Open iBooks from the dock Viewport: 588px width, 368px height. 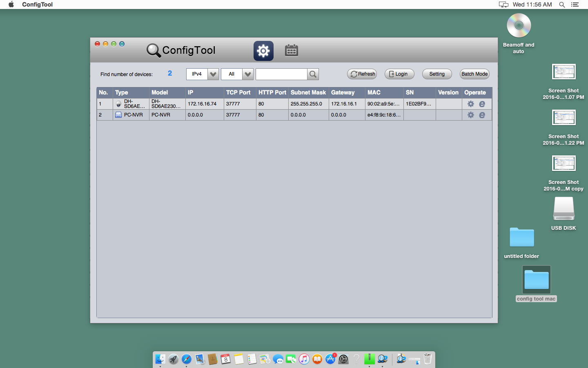(317, 359)
